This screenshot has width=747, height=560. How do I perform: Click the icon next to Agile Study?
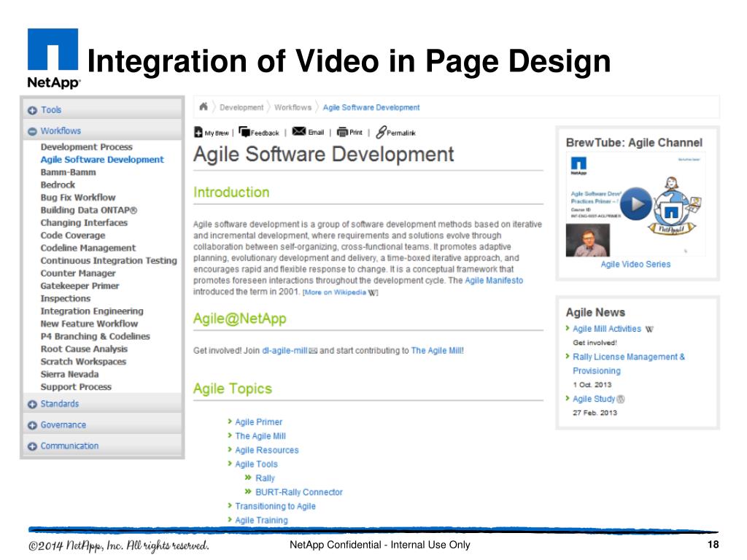click(x=621, y=399)
